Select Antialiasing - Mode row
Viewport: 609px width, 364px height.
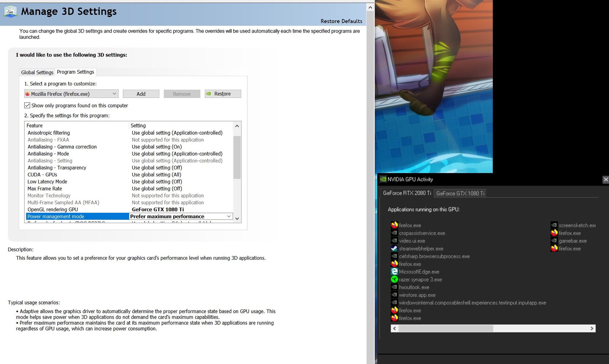point(129,154)
